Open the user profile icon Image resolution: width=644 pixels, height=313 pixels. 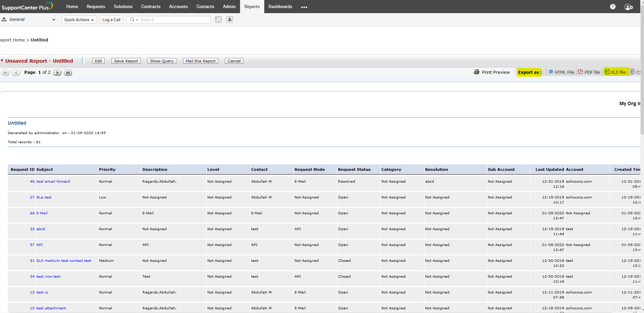(x=628, y=7)
